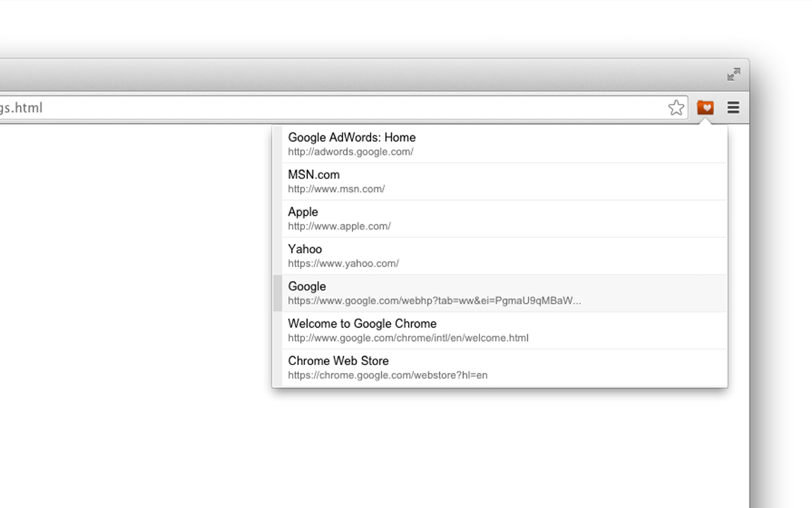Viewport: 812px width, 508px height.
Task: Click the chrome/intl/en/welcome.html URL
Action: coord(408,338)
